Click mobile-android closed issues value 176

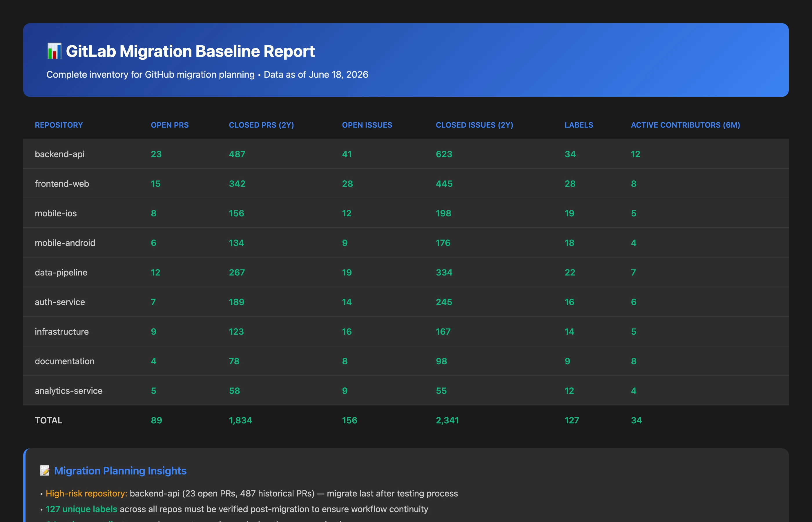click(443, 243)
